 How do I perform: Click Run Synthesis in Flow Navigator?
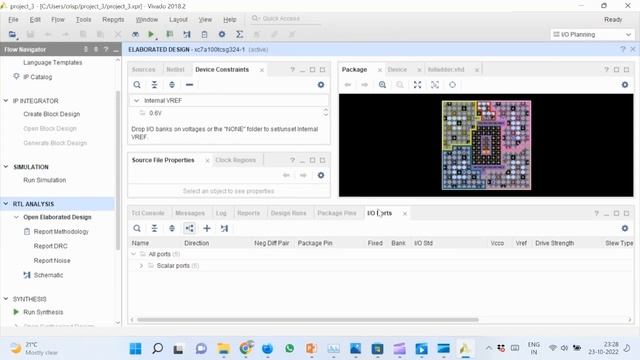(43, 312)
